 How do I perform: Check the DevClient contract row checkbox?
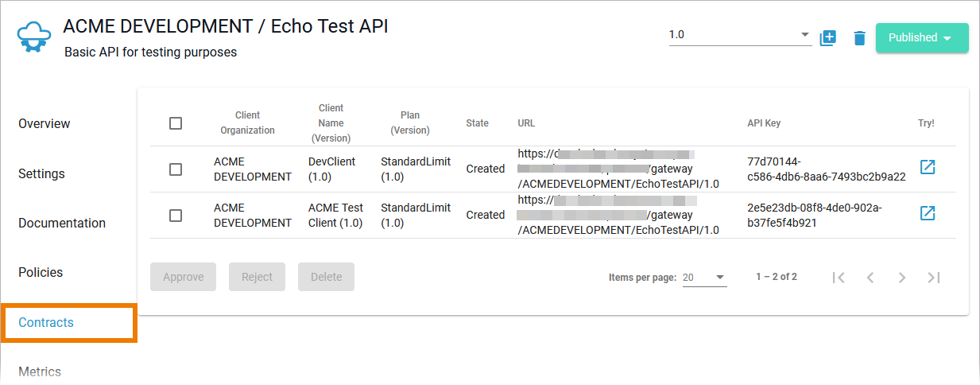(x=176, y=169)
